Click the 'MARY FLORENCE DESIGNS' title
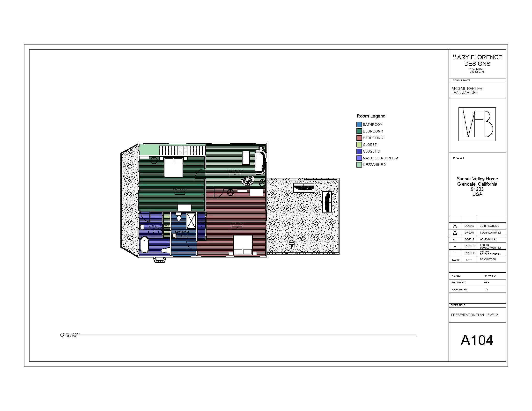 pyautogui.click(x=477, y=60)
